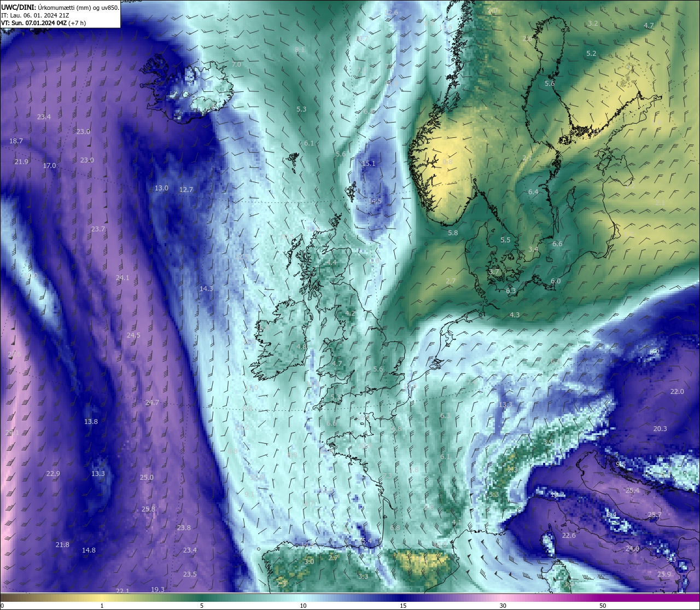Click the '7.0' value east of Iceland

tap(236, 65)
